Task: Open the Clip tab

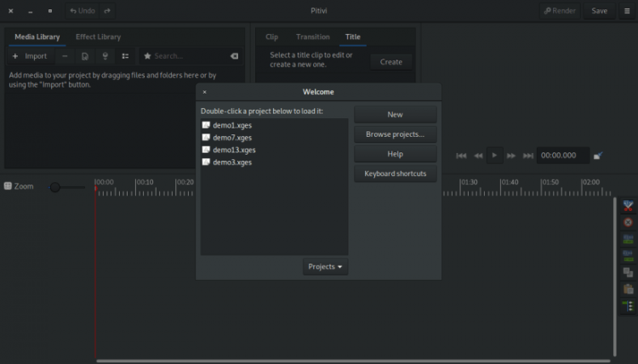Action: coord(272,37)
